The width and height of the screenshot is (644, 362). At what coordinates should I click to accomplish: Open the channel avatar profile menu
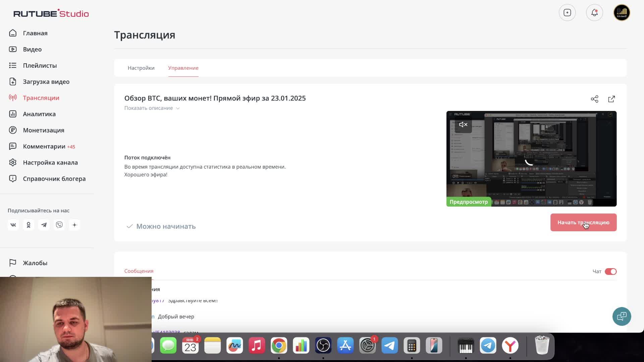tap(622, 13)
